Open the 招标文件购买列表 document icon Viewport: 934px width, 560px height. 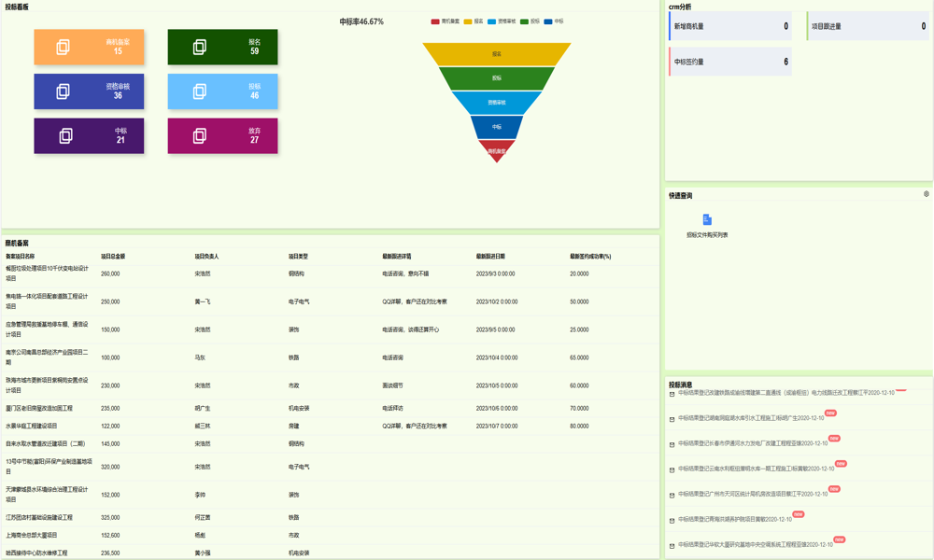(x=707, y=219)
